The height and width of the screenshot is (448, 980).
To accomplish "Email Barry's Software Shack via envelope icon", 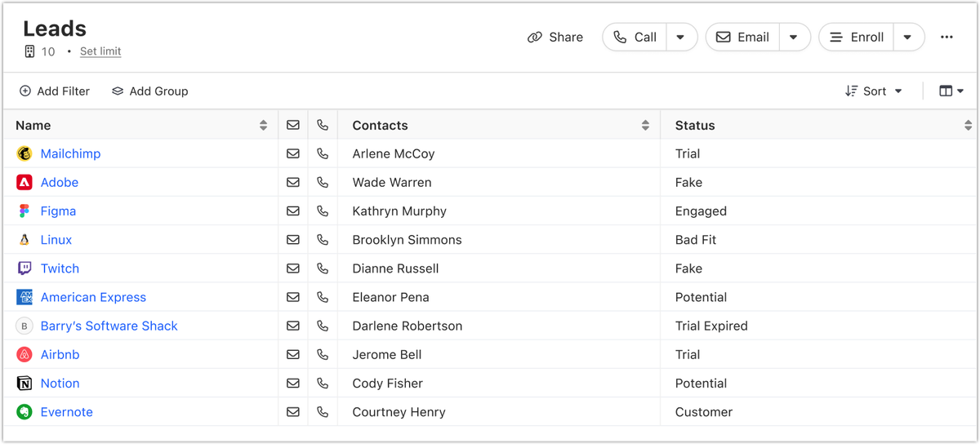I will click(293, 326).
